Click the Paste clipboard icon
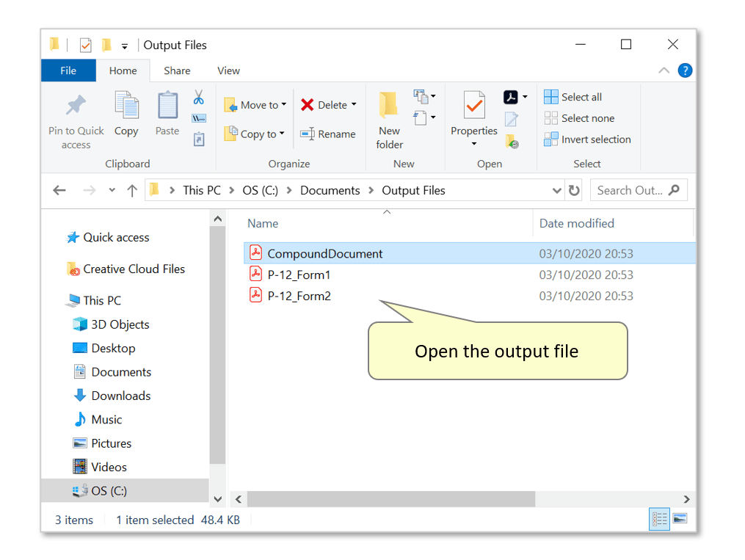 point(167,105)
